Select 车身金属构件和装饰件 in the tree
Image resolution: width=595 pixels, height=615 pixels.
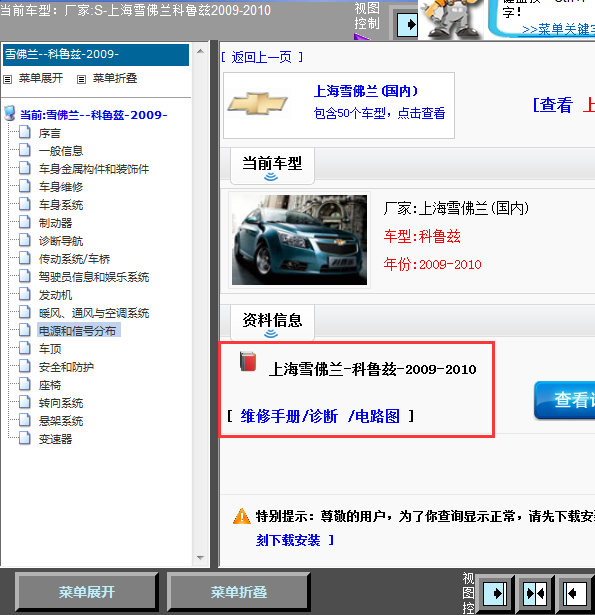point(94,169)
